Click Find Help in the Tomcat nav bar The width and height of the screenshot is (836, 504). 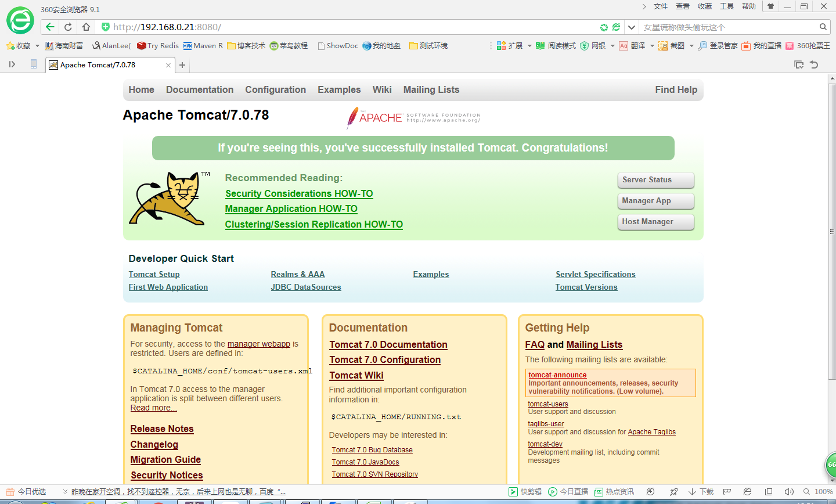click(676, 89)
